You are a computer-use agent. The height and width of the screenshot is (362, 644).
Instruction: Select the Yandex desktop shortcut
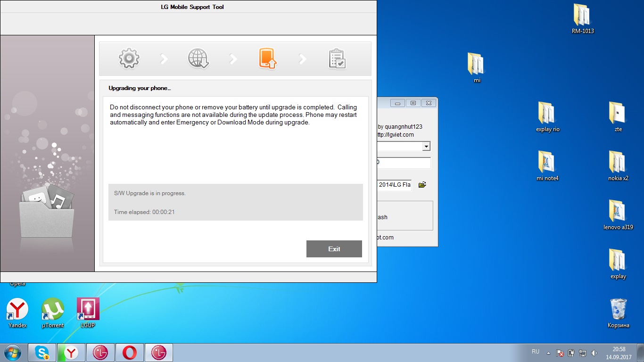click(17, 313)
